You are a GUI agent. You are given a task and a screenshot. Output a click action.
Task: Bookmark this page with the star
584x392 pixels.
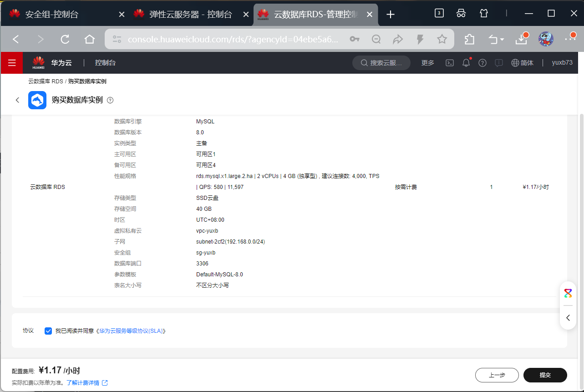(x=442, y=39)
